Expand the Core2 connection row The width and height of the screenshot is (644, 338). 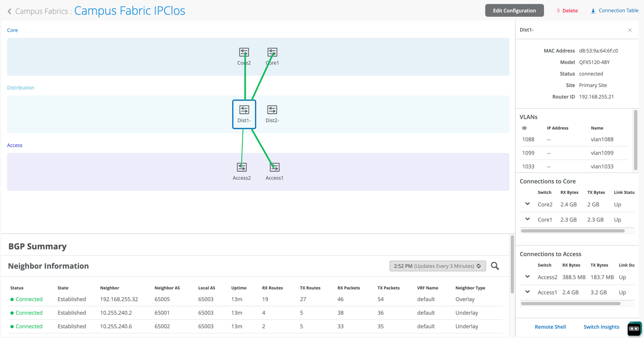click(x=527, y=204)
